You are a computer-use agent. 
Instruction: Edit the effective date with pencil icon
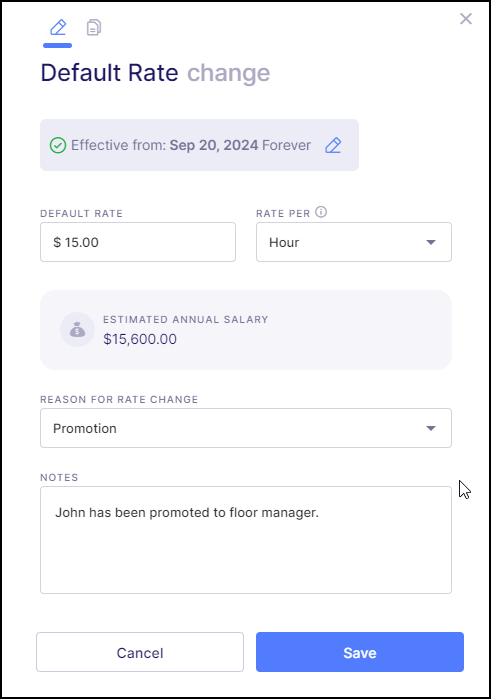click(x=333, y=145)
